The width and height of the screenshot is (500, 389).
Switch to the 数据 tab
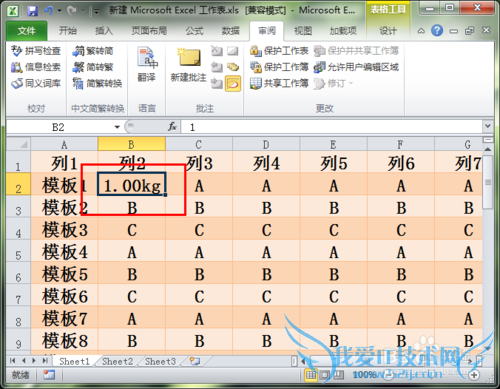(231, 31)
